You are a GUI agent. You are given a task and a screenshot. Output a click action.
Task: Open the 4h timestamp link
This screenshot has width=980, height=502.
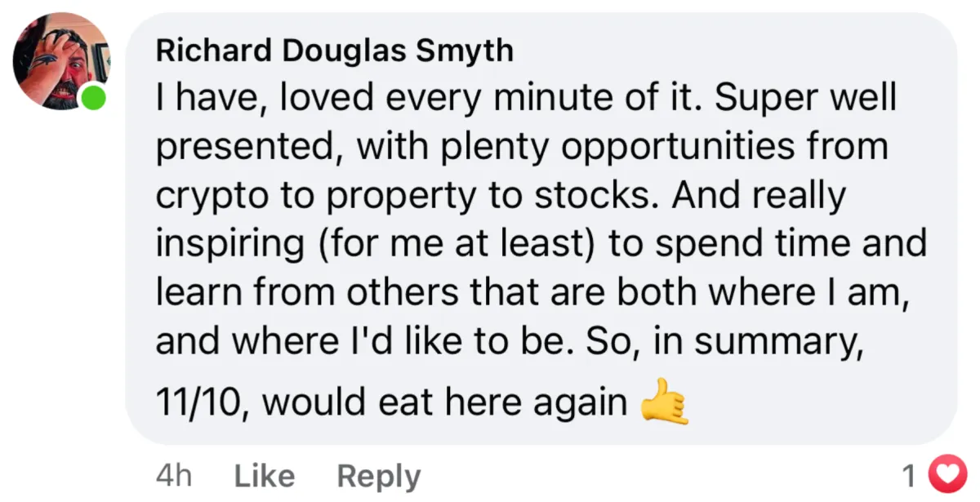pos(173,476)
